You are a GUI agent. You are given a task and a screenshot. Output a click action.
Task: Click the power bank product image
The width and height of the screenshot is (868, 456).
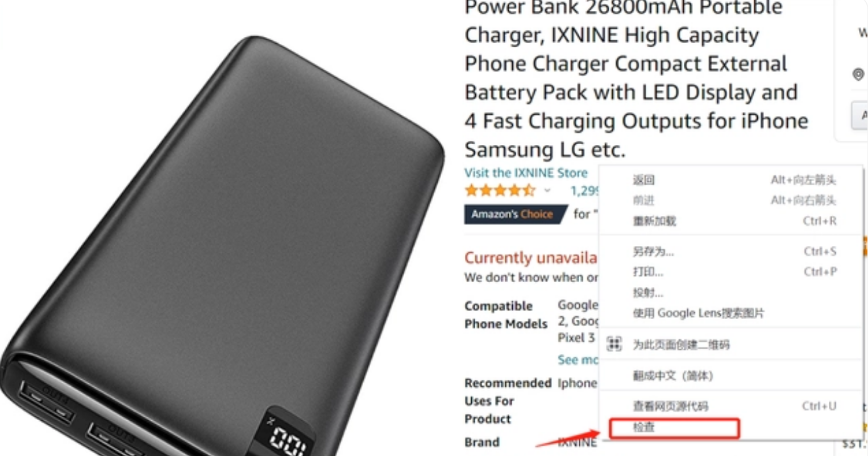click(222, 244)
